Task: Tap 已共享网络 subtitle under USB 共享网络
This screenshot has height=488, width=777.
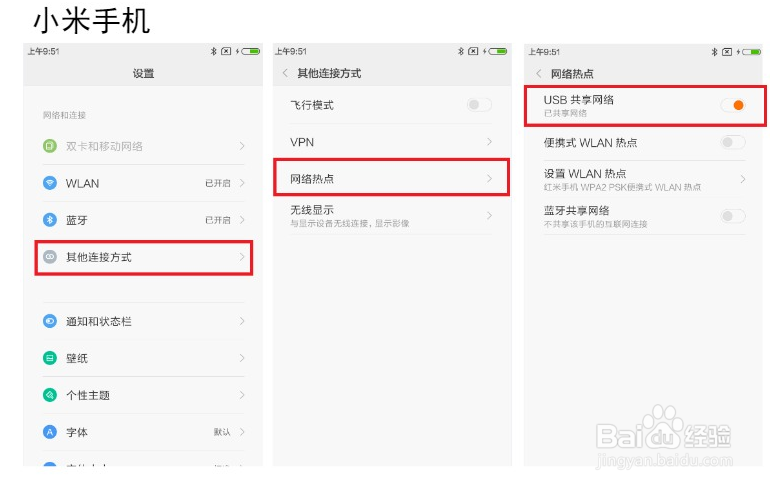Action: tap(565, 113)
